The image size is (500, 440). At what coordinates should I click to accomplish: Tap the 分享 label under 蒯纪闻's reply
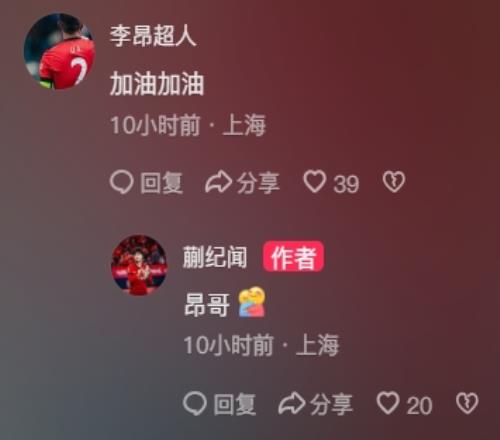click(331, 404)
